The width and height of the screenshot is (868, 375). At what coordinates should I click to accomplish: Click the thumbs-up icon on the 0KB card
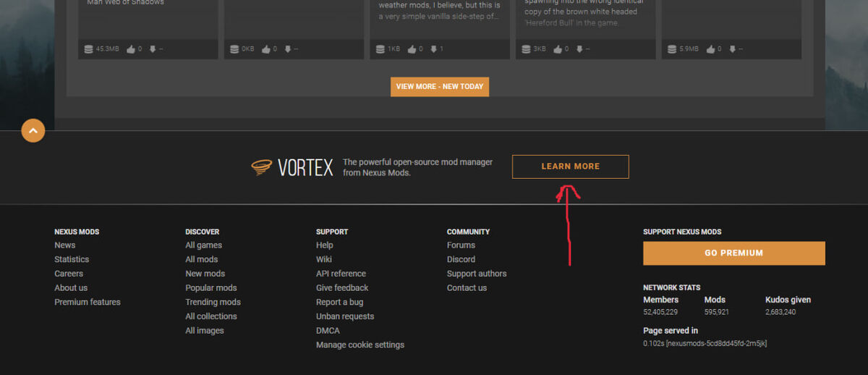click(266, 49)
